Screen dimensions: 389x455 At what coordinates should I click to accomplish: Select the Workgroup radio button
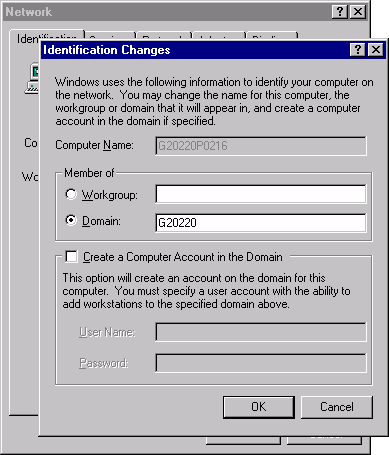(x=71, y=194)
